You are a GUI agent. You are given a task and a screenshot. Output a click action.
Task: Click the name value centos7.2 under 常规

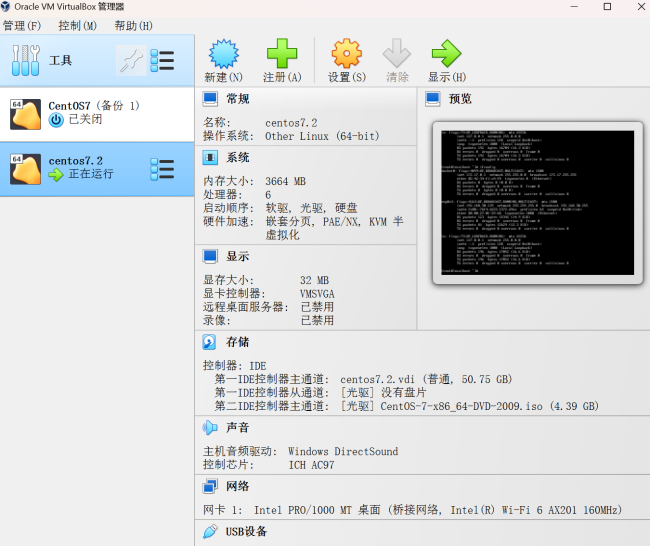291,123
